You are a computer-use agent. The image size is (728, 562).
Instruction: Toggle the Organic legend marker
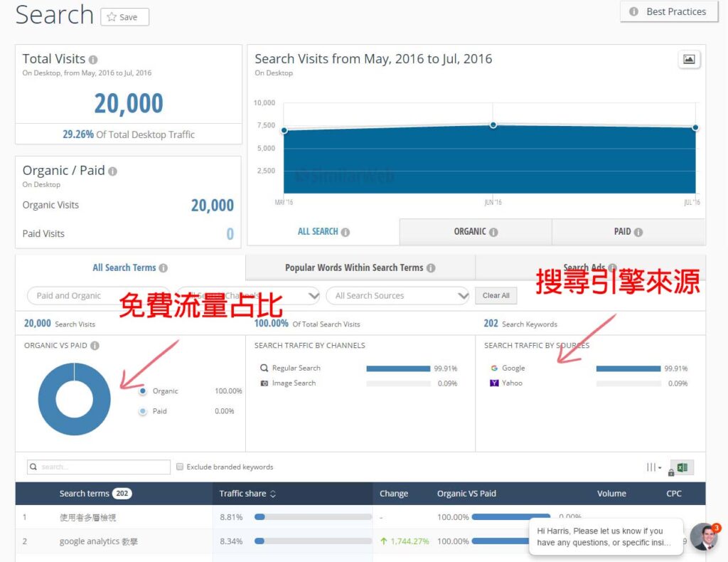[x=143, y=391]
